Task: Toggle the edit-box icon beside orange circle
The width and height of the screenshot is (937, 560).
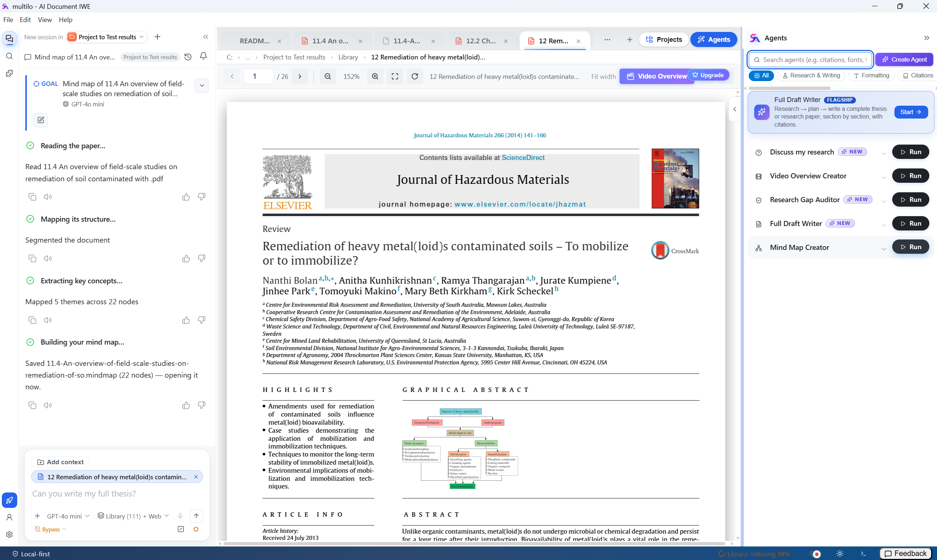Action: pyautogui.click(x=181, y=530)
